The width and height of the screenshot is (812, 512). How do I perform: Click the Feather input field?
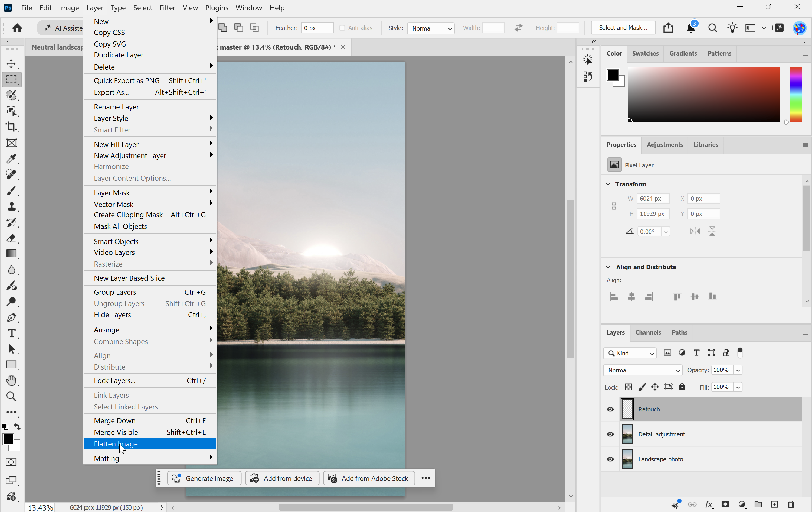point(317,28)
